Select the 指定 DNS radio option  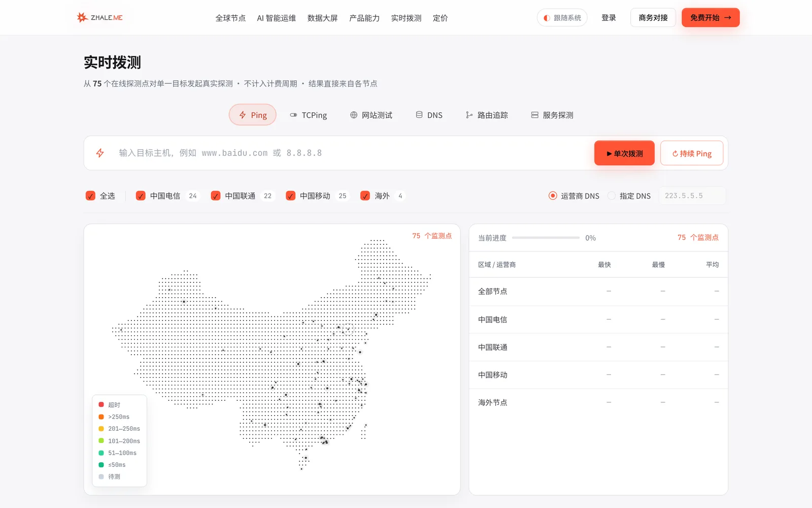point(612,196)
